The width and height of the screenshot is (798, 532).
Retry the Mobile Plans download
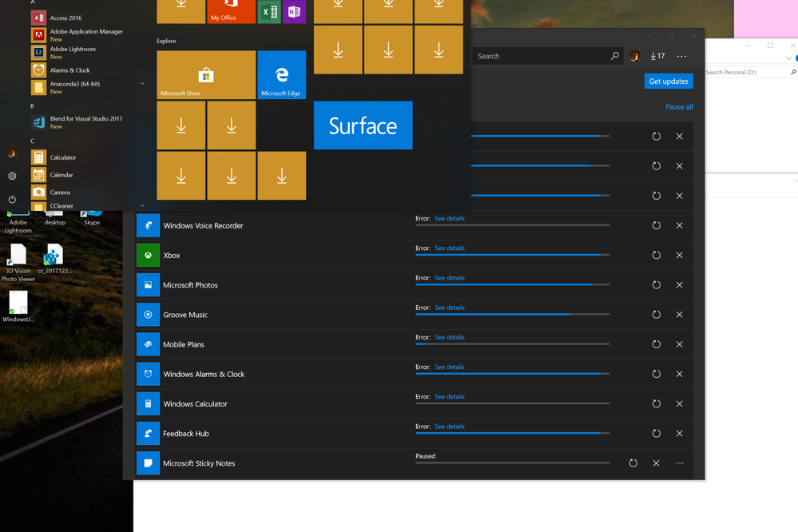click(657, 344)
